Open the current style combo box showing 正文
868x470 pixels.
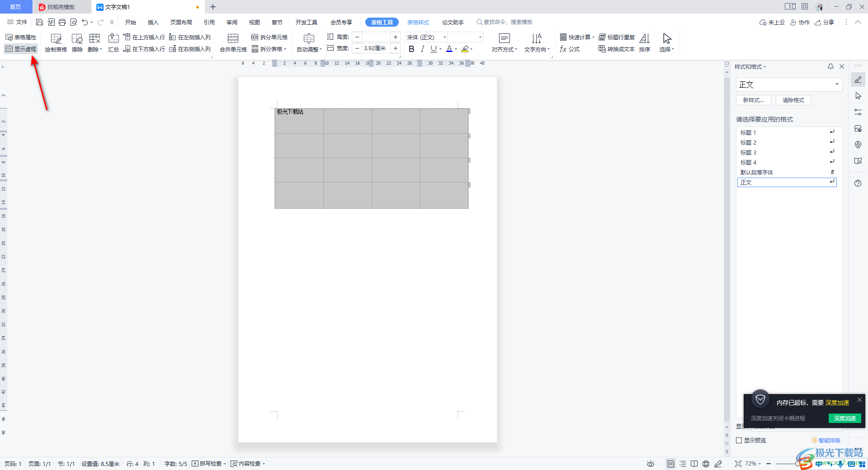click(789, 85)
